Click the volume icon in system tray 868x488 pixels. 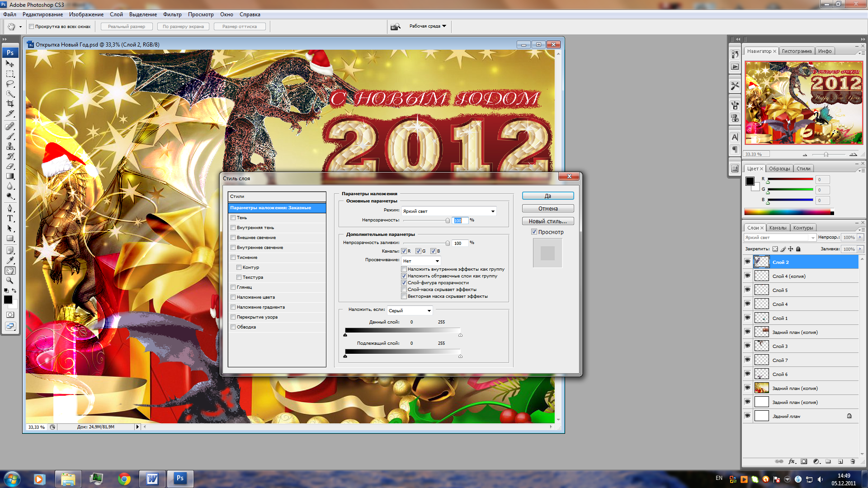click(820, 479)
